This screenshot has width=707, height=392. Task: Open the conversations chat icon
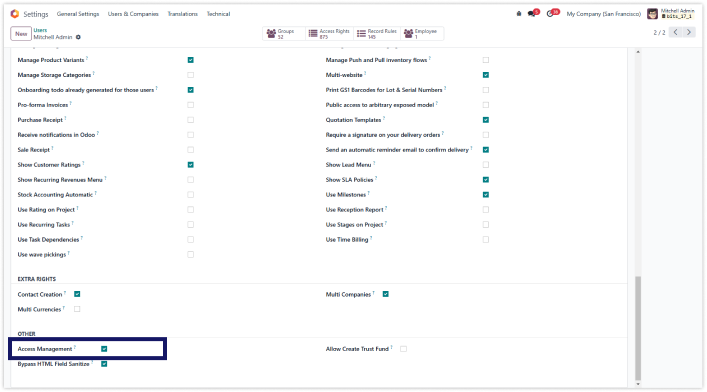tap(532, 14)
